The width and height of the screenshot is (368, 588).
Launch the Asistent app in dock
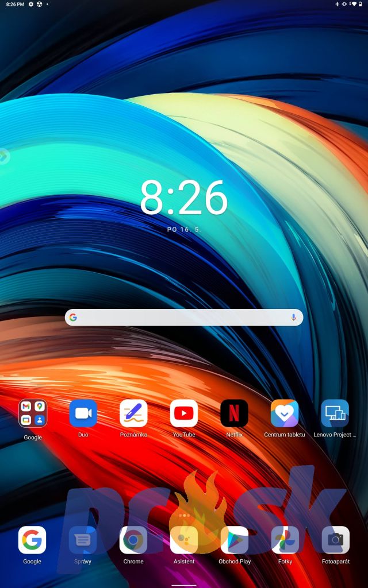tap(184, 540)
